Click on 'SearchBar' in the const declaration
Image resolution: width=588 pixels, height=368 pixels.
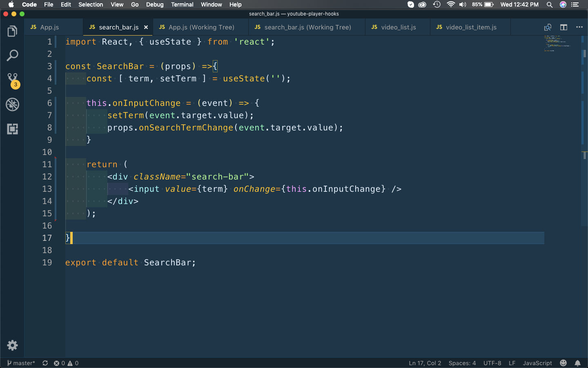click(x=120, y=66)
